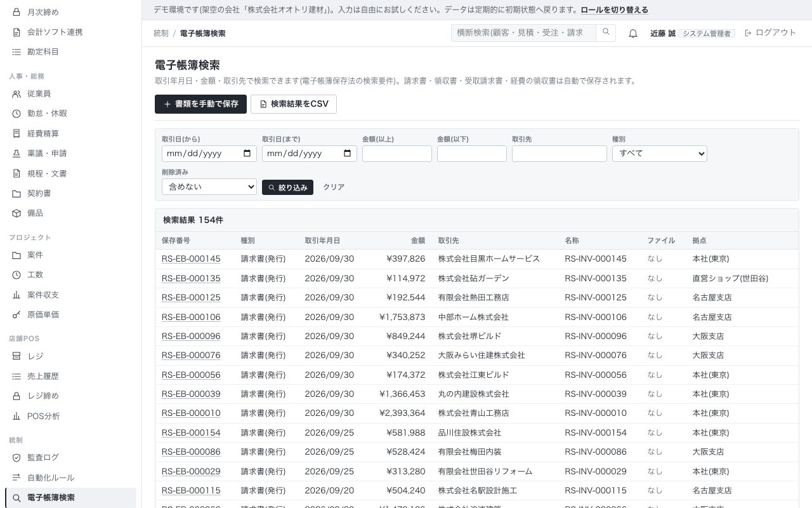Click the 原価単価 sidebar icon
This screenshot has height=508, width=812.
16,314
